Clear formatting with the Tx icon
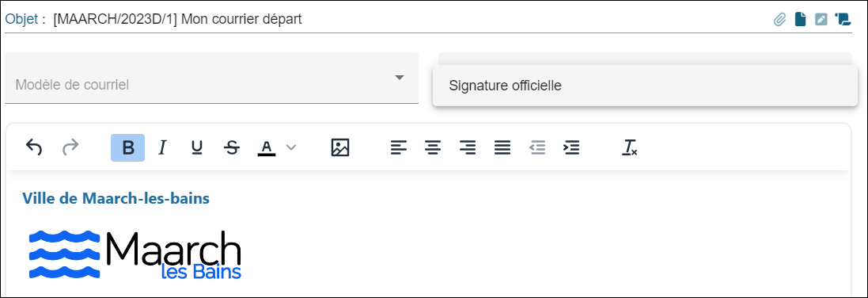The image size is (868, 298). coord(629,147)
